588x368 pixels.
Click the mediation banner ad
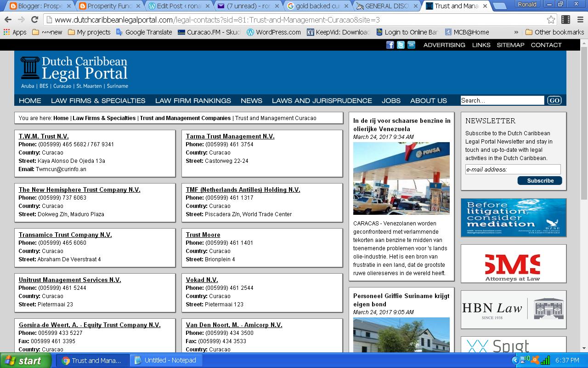514,218
